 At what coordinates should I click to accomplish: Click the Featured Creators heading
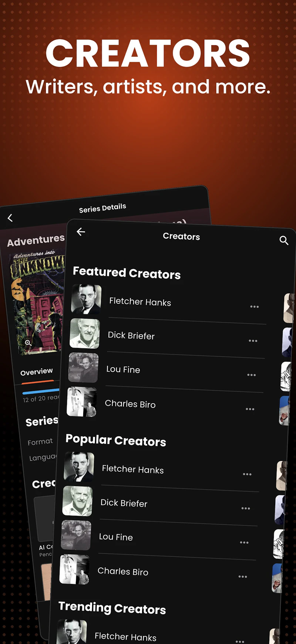127,273
